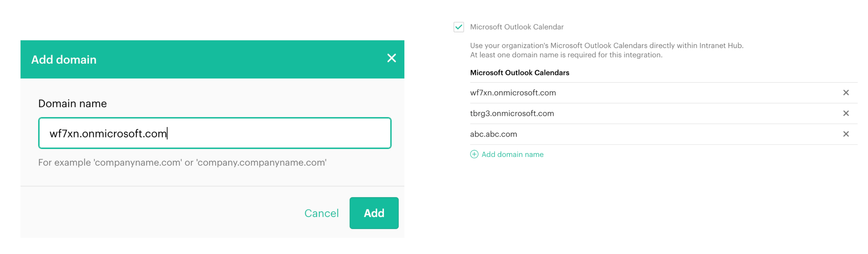The height and width of the screenshot is (254, 868).
Task: Click the Microsoft Outlook Calendar checkbox label
Action: 516,27
